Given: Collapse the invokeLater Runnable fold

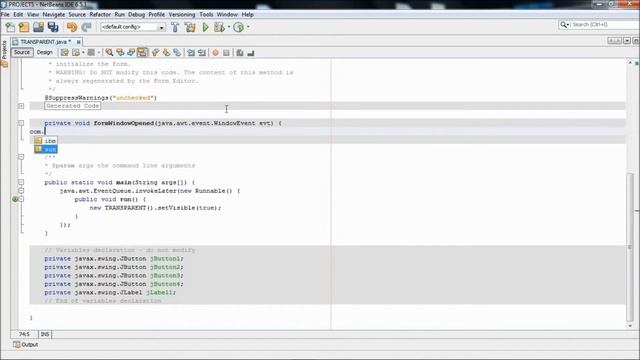Looking at the screenshot, I should (x=21, y=191).
